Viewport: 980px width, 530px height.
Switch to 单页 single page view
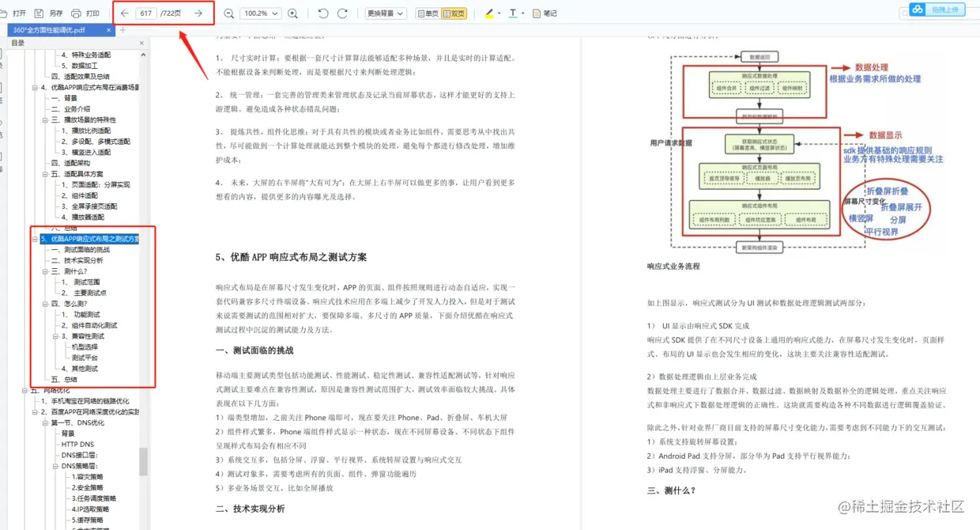click(x=428, y=13)
